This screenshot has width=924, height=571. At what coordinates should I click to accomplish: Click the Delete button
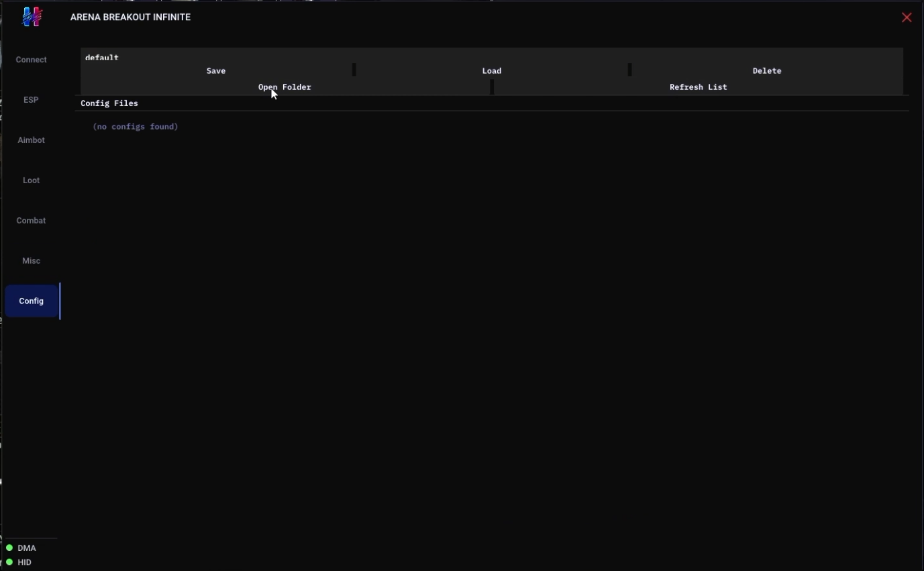767,70
